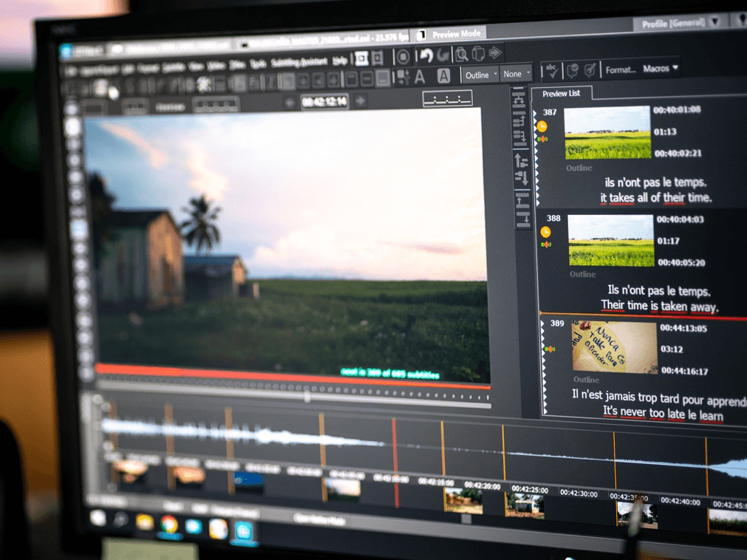Click the large up-arrow rows icon in vertical toolbar
Image resolution: width=747 pixels, height=560 pixels.
coord(521,160)
